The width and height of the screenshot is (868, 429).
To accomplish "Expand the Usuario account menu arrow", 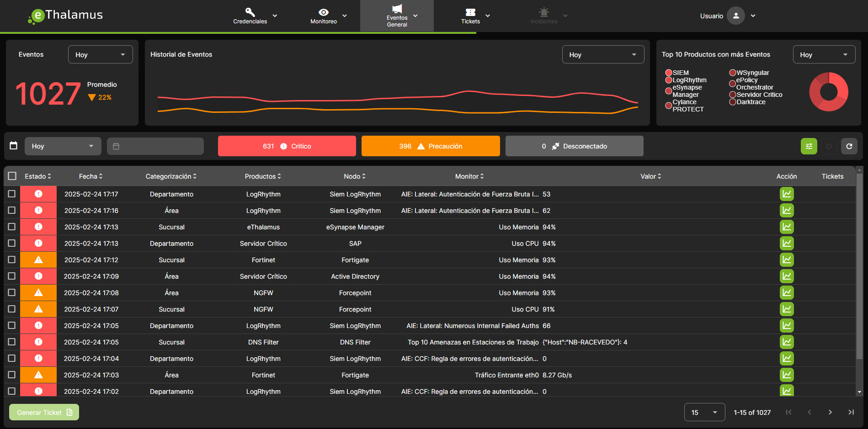I will 753,16.
